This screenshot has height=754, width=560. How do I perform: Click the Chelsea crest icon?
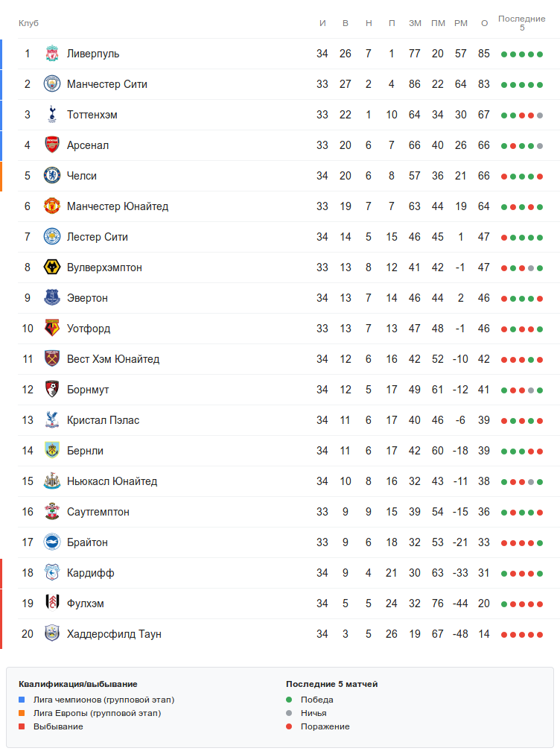tap(51, 176)
